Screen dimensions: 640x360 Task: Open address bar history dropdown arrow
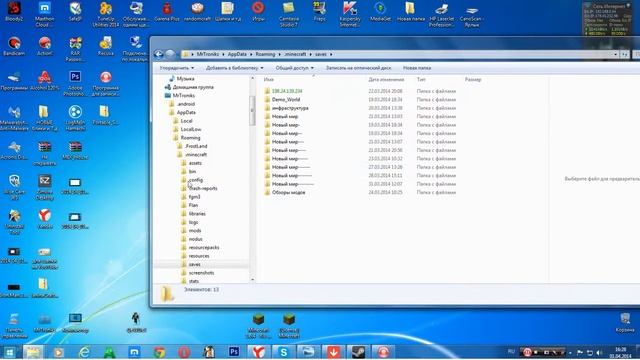pyautogui.click(x=615, y=54)
